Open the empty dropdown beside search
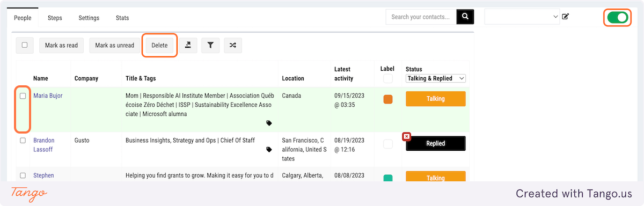The height and width of the screenshot is (206, 644). point(522,17)
